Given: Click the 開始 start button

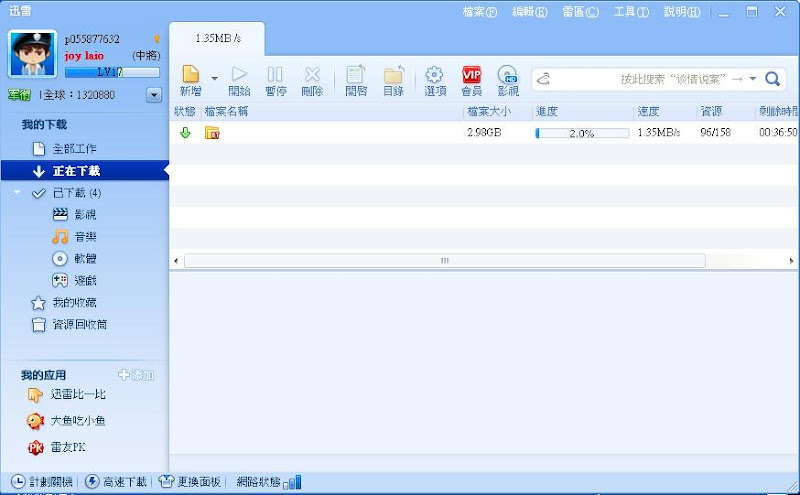Looking at the screenshot, I should click(239, 81).
